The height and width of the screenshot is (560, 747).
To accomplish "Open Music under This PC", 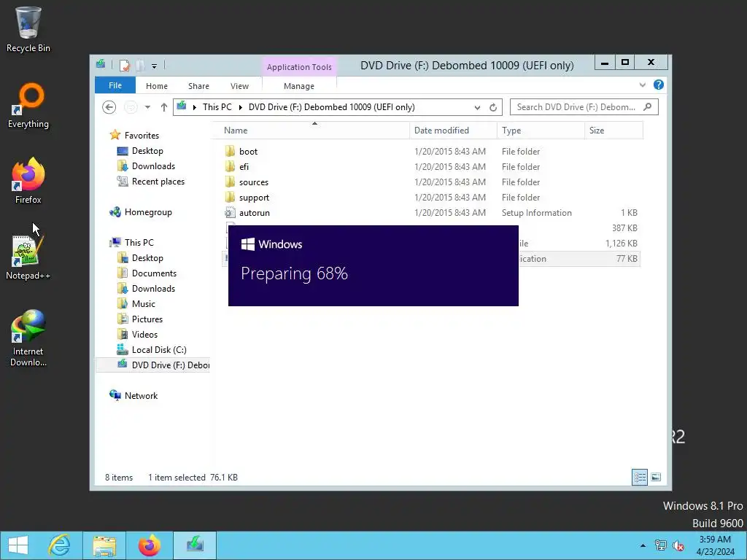I will [144, 304].
